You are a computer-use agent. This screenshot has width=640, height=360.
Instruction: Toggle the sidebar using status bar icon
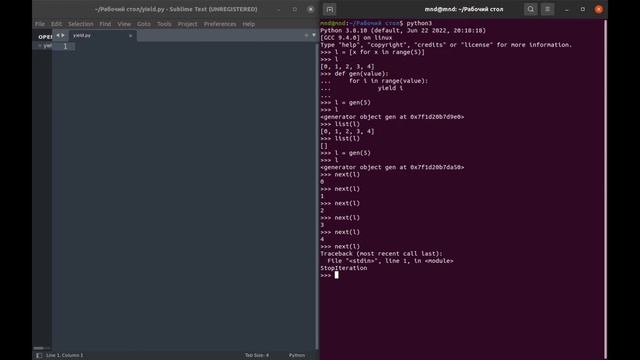pyautogui.click(x=39, y=355)
